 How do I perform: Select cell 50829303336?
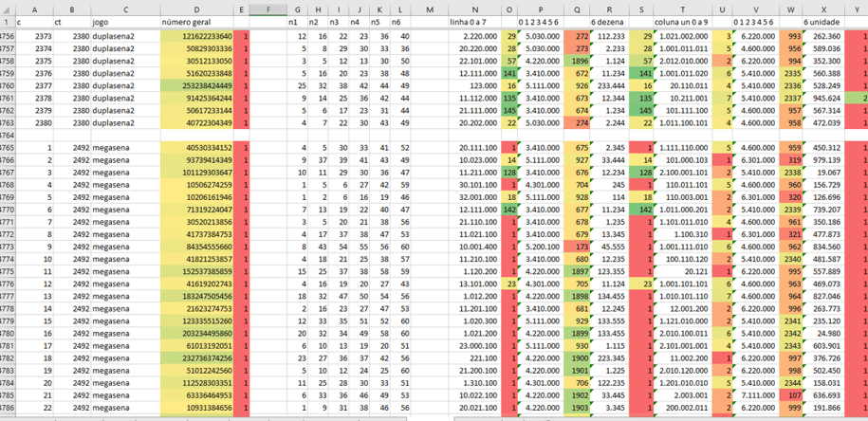point(196,48)
